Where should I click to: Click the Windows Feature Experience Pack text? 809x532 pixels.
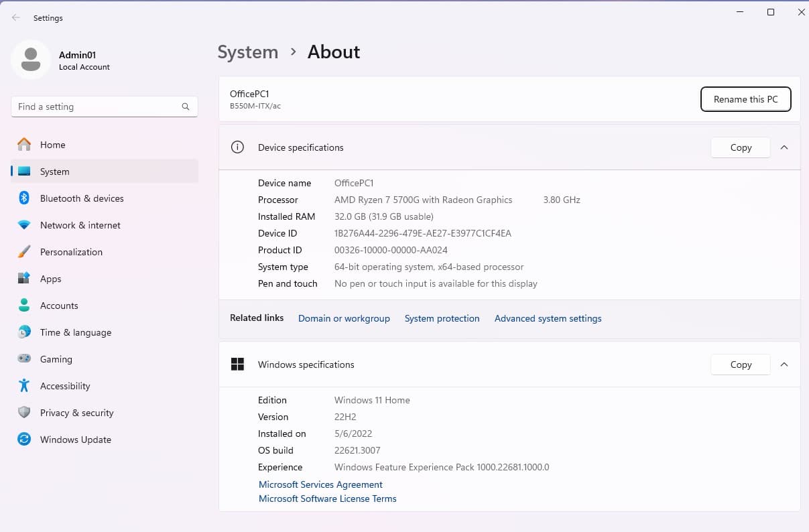pyautogui.click(x=442, y=467)
